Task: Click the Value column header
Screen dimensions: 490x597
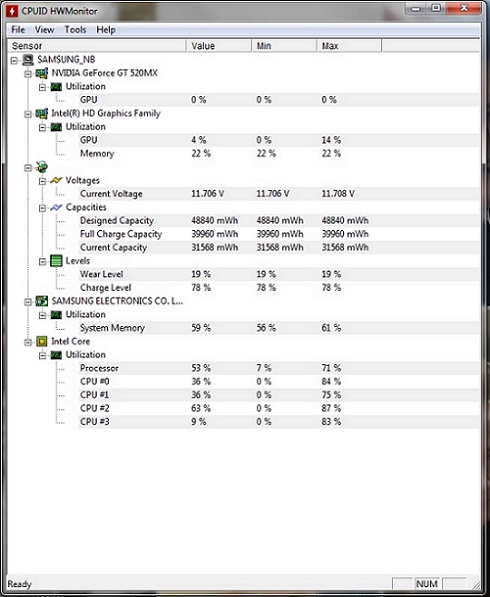Action: [x=219, y=46]
